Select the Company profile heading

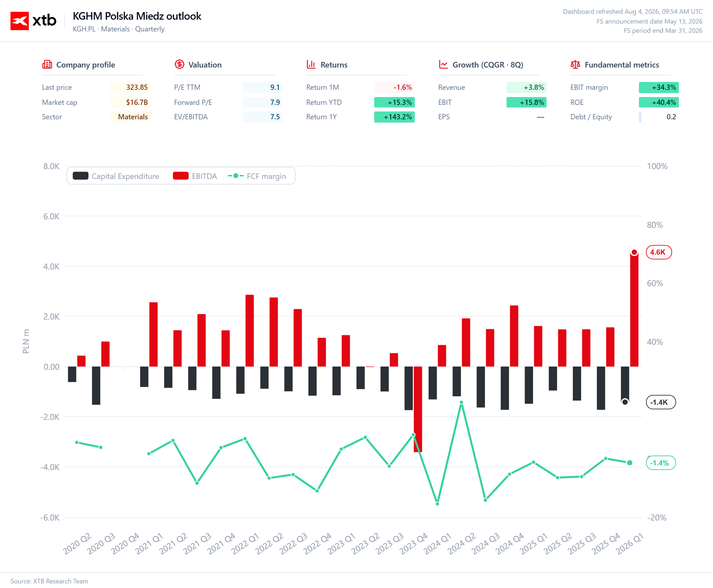tap(86, 65)
